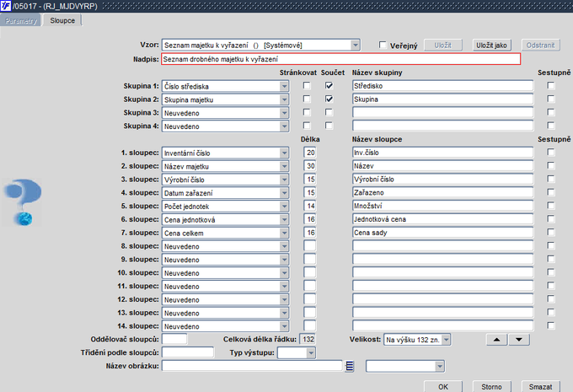Confirm with the OK button

pyautogui.click(x=443, y=386)
